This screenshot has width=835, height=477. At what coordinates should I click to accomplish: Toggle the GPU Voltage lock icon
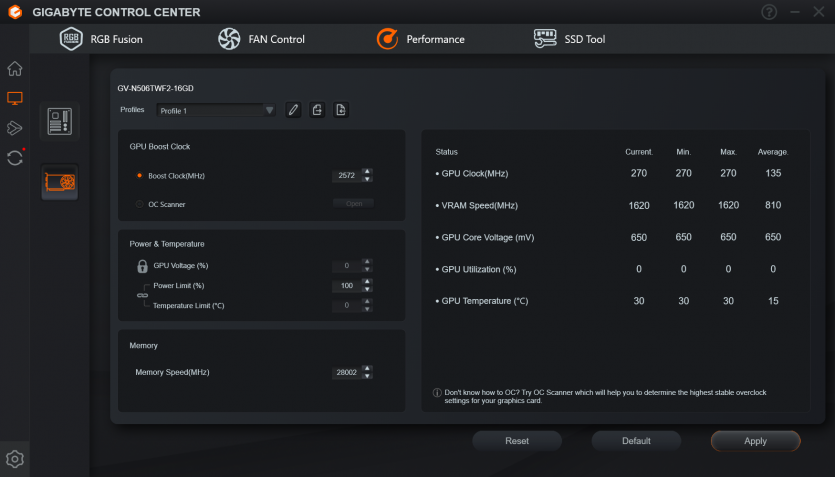pyautogui.click(x=142, y=266)
